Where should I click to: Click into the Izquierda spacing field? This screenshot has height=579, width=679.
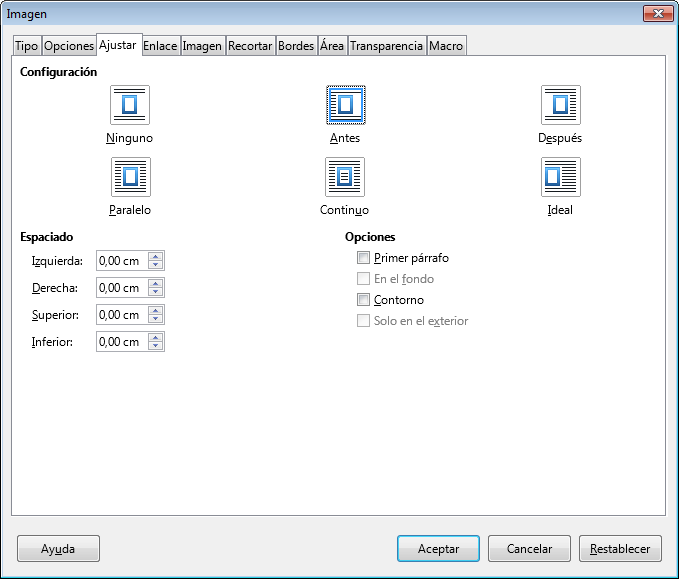coord(121,261)
